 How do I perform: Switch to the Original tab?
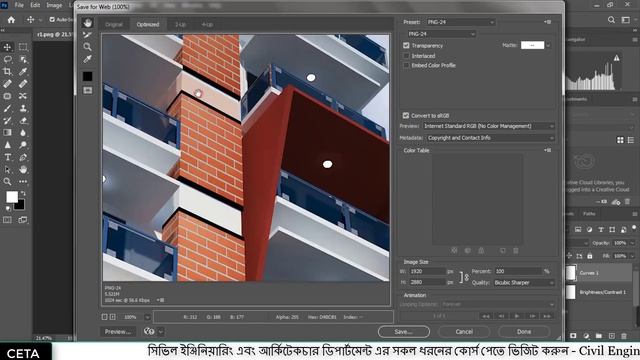click(114, 24)
